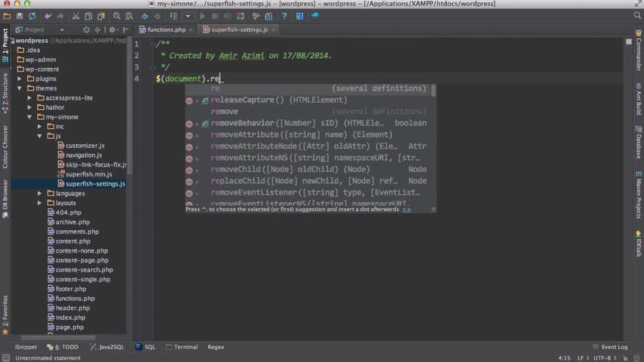Viewport: 644px width, 362px height.
Task: Click the LF line separator selector
Action: (x=583, y=358)
